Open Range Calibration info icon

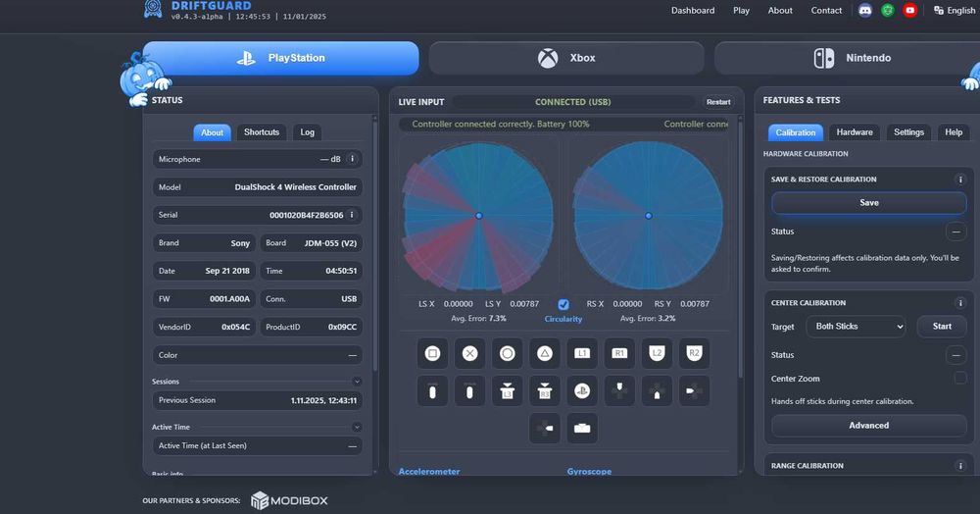960,466
